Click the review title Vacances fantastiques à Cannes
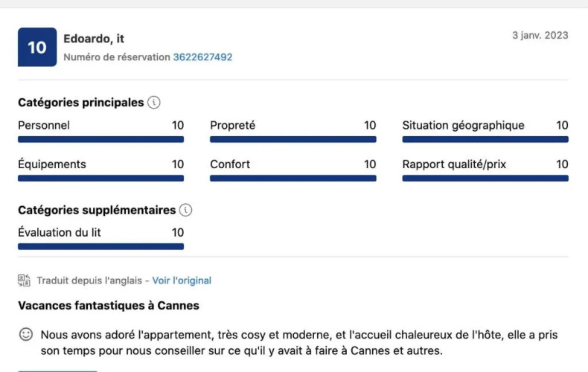This screenshot has height=372, width=588. (x=109, y=306)
